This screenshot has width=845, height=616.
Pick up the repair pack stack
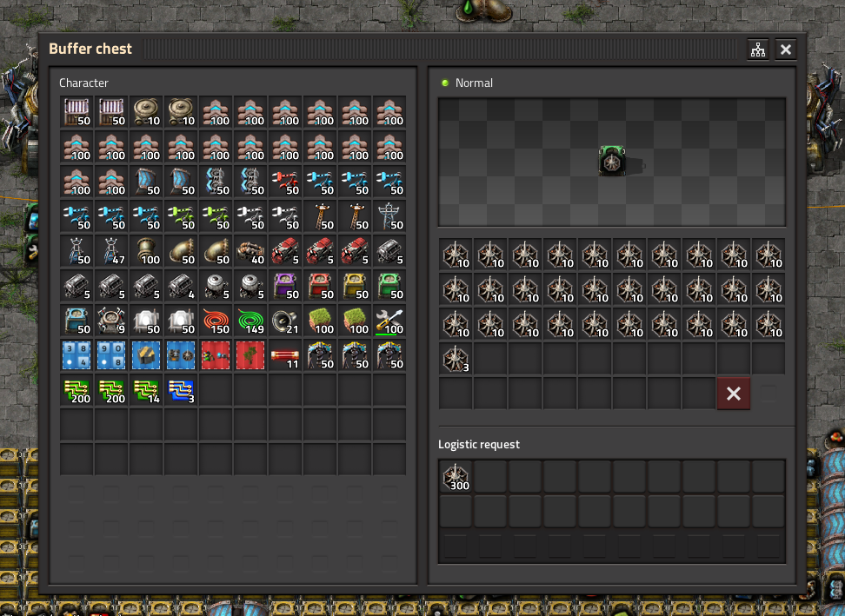click(x=389, y=321)
